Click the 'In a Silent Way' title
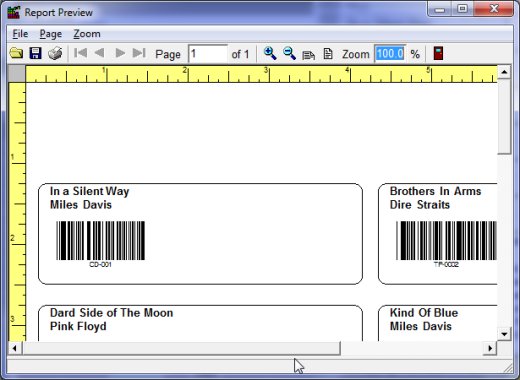The width and height of the screenshot is (520, 380). [89, 191]
